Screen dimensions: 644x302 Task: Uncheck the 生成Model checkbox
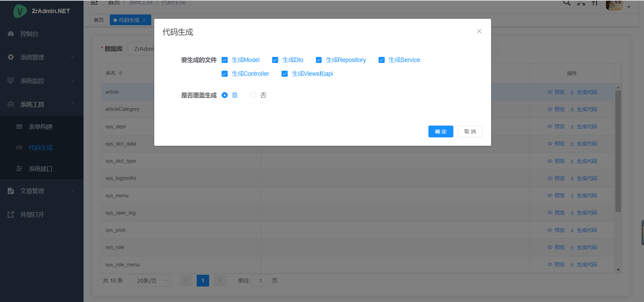[x=225, y=60]
